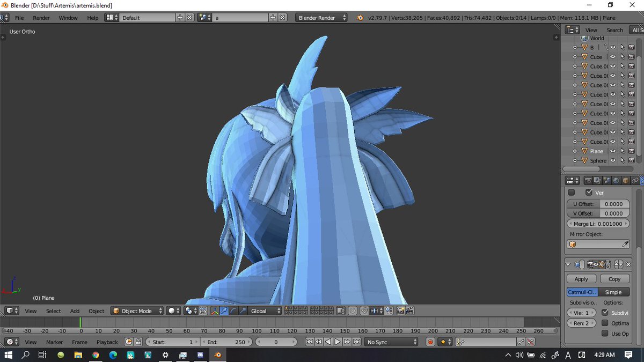This screenshot has height=362, width=644.
Task: Toggle visibility of Plane in outliner
Action: pos(612,151)
